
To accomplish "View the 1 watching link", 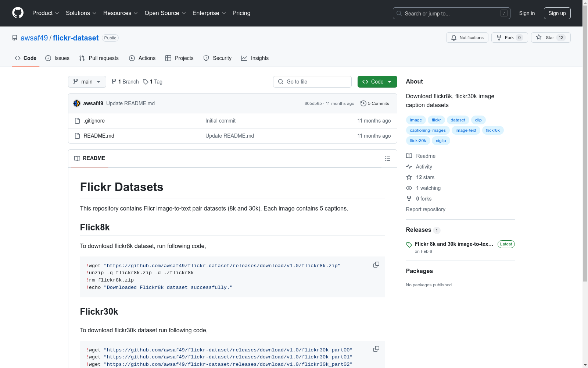I will [x=423, y=188].
